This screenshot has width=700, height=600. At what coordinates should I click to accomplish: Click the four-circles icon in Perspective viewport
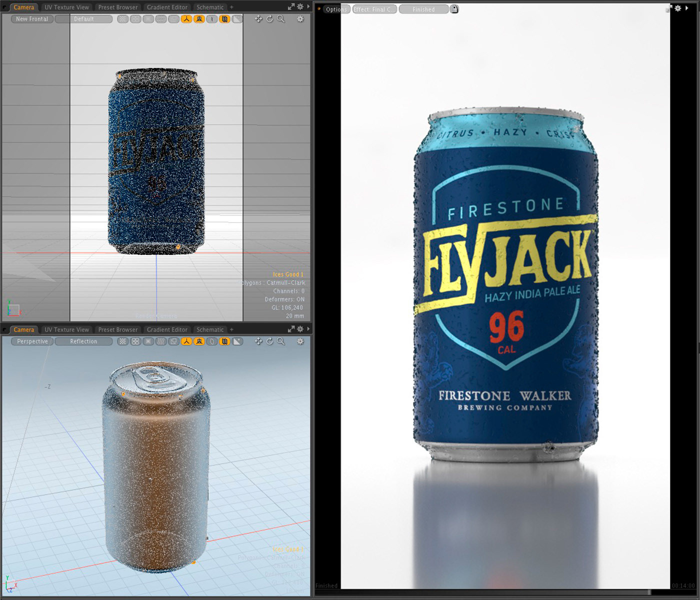pyautogui.click(x=135, y=341)
